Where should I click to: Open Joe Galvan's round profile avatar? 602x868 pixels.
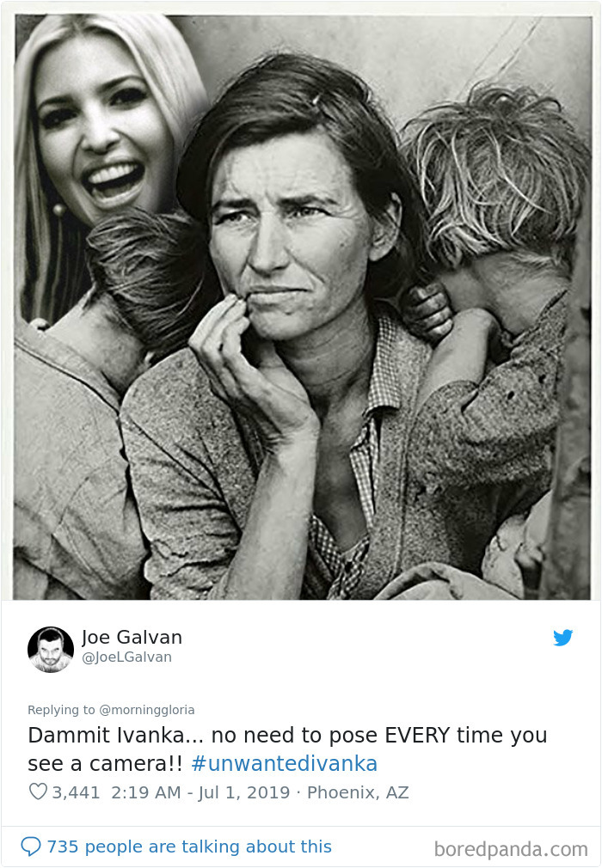(x=51, y=650)
